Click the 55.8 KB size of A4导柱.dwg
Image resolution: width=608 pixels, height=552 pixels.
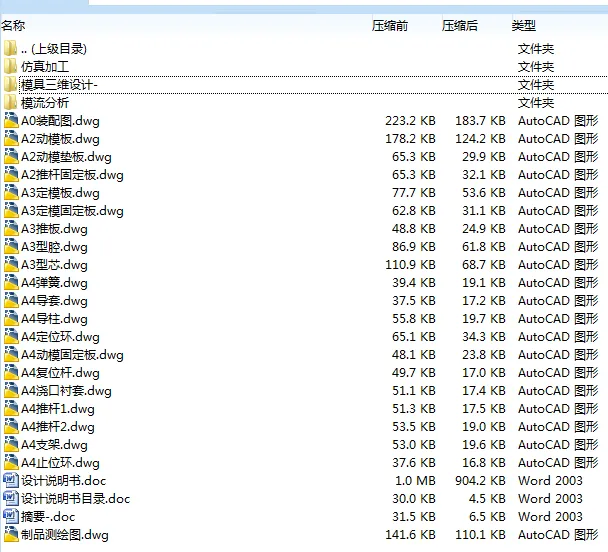coord(414,319)
